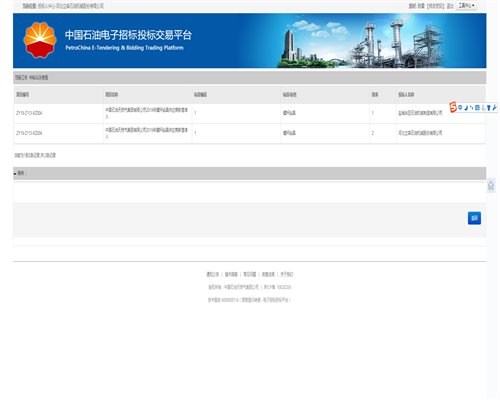Click the breadcrumb current-location text at top left
Viewport: 500px width, 400px height.
coord(63,6)
